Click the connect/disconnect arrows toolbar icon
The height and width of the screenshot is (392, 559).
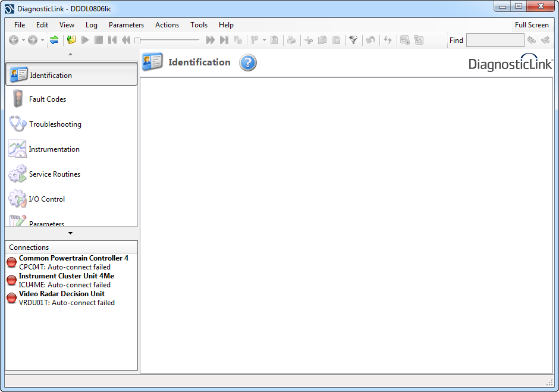coord(54,40)
